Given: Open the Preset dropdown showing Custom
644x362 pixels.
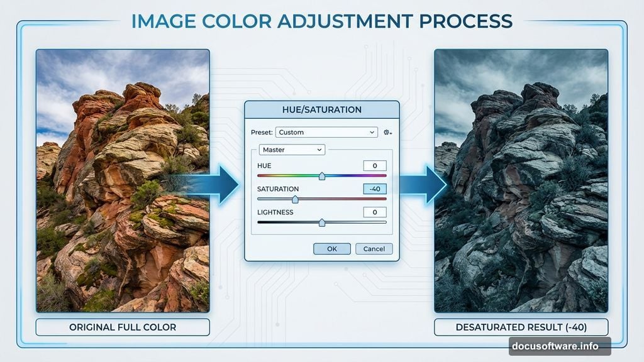Looking at the screenshot, I should click(326, 132).
